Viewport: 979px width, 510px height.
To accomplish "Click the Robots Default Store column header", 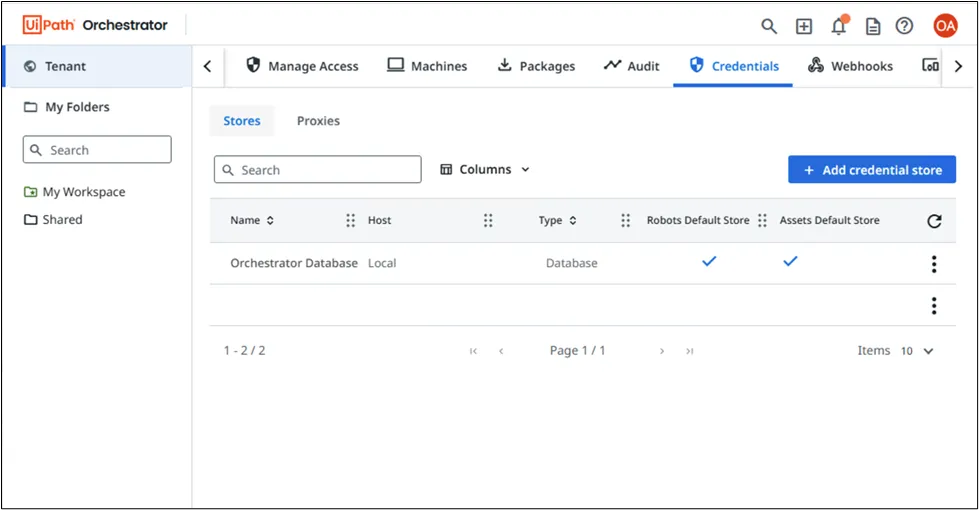I will coord(698,220).
